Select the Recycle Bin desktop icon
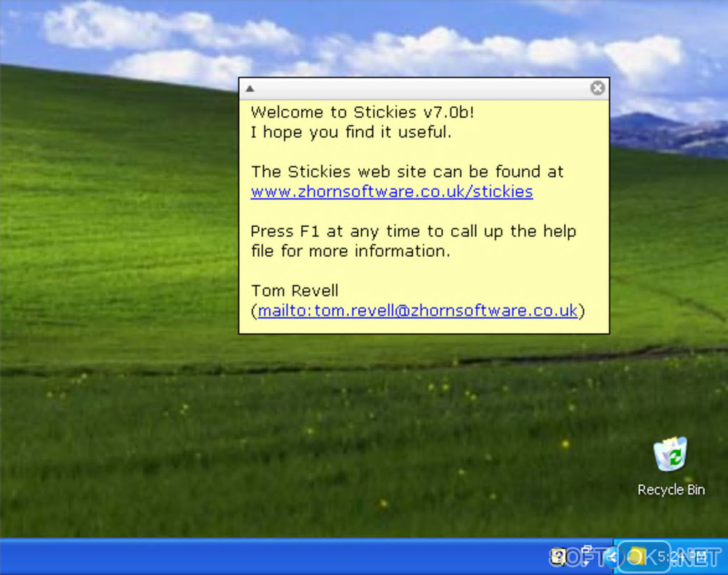This screenshot has height=575, width=728. (x=671, y=467)
